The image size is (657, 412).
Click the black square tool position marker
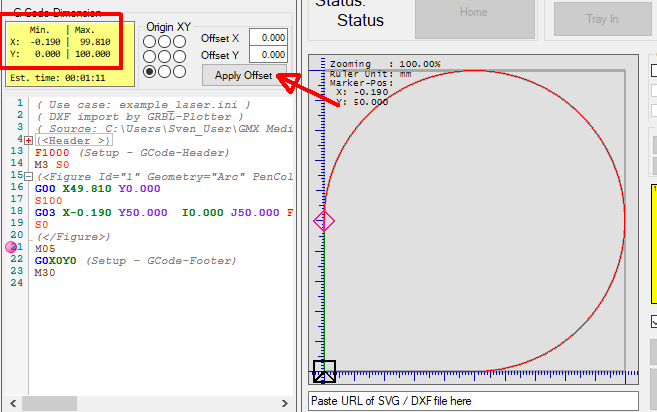324,371
